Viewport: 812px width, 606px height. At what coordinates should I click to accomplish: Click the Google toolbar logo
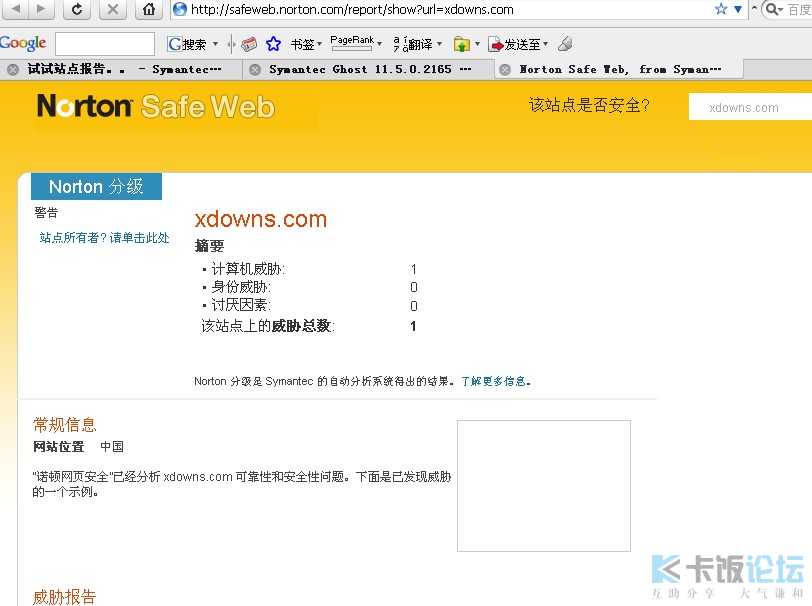(x=23, y=44)
